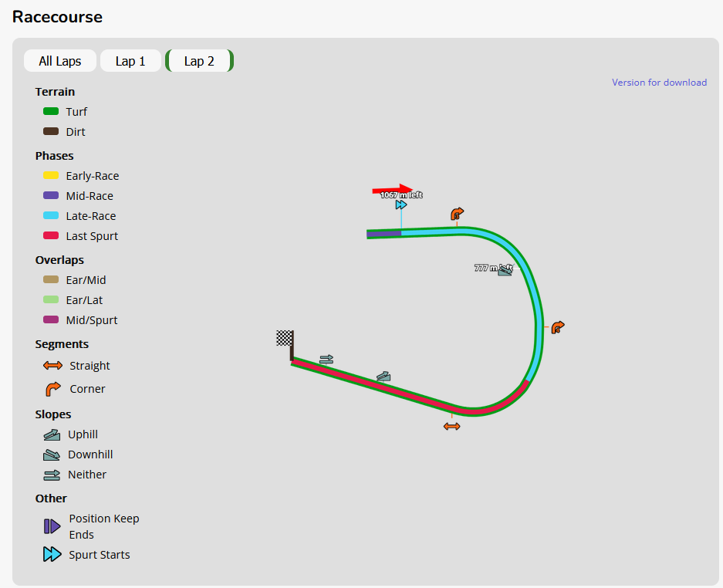Click the yellow Early-Race color swatch
This screenshot has width=723, height=588.
tap(51, 175)
